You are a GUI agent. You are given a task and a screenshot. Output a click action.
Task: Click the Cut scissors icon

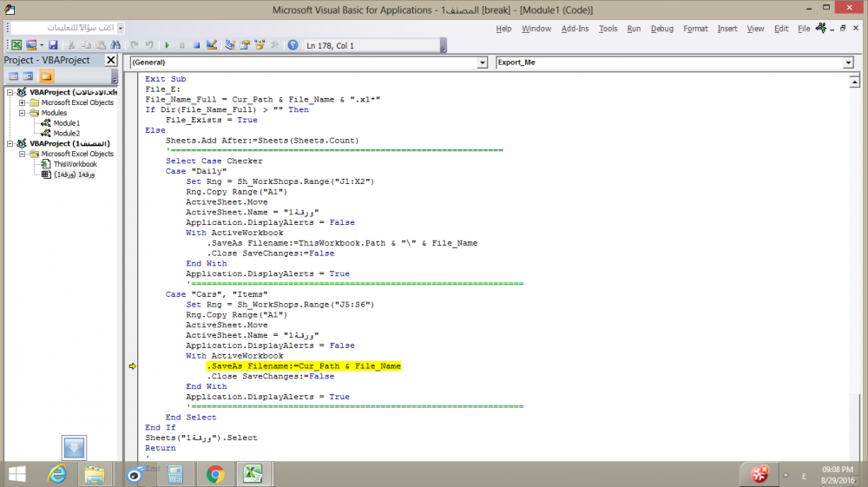point(71,45)
